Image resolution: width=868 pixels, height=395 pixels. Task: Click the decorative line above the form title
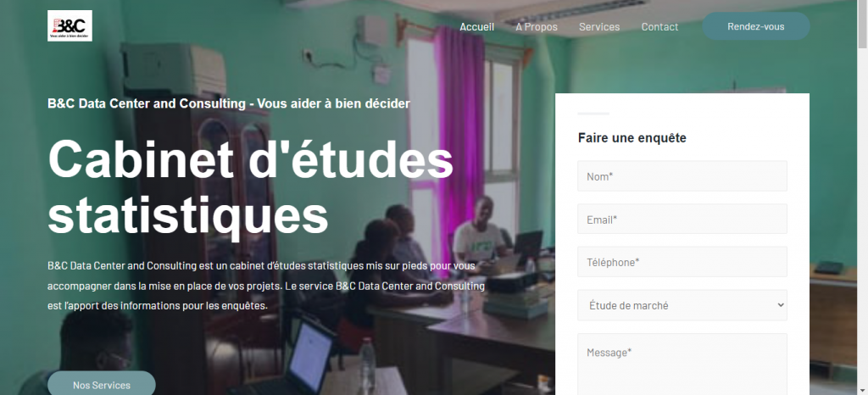[593, 114]
